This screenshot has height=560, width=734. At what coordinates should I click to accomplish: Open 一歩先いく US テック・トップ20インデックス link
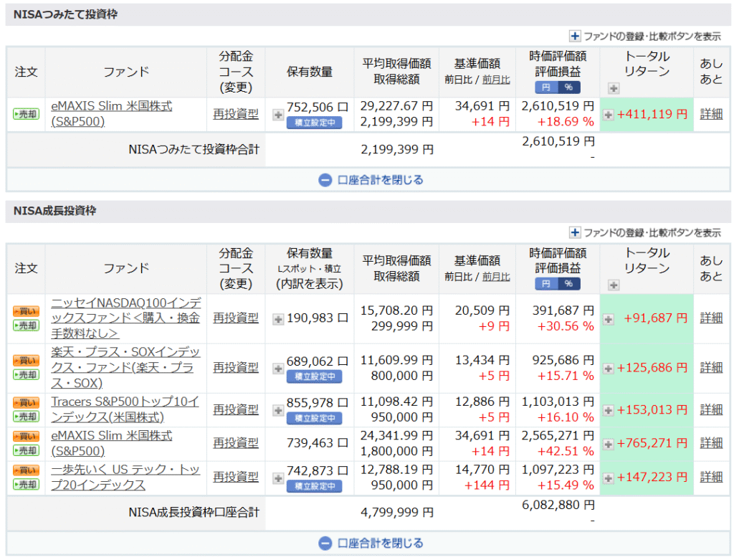click(x=125, y=477)
